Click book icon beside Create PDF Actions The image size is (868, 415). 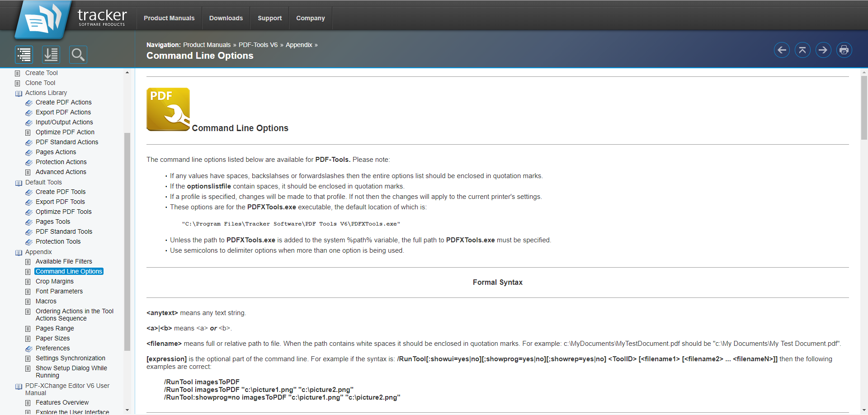click(x=28, y=103)
